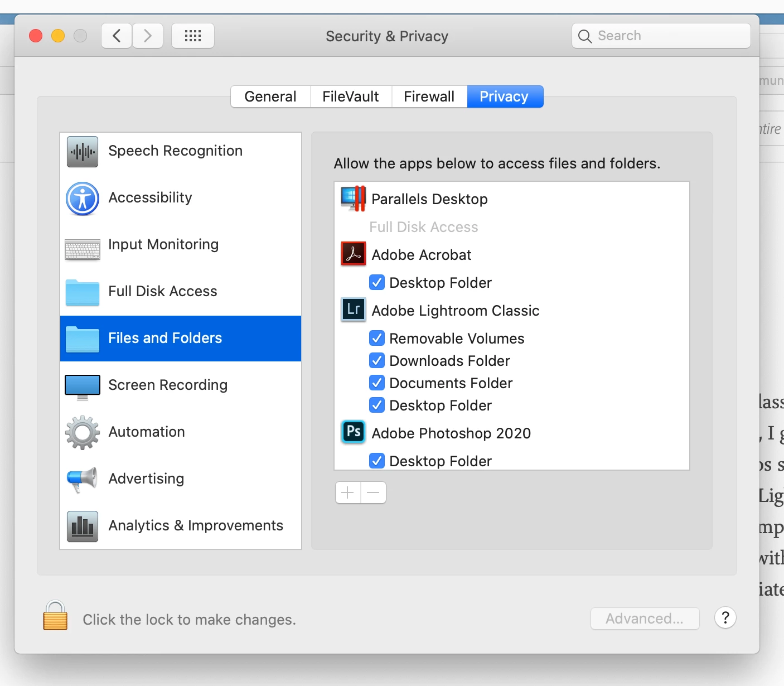The image size is (784, 686).
Task: Select Files and Folders label in the sidebar
Action: (x=165, y=338)
